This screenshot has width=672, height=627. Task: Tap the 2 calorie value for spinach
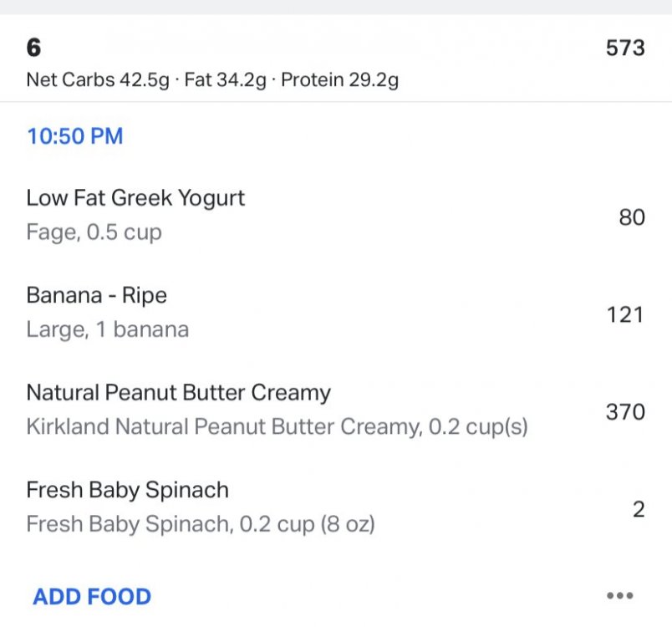(x=639, y=510)
